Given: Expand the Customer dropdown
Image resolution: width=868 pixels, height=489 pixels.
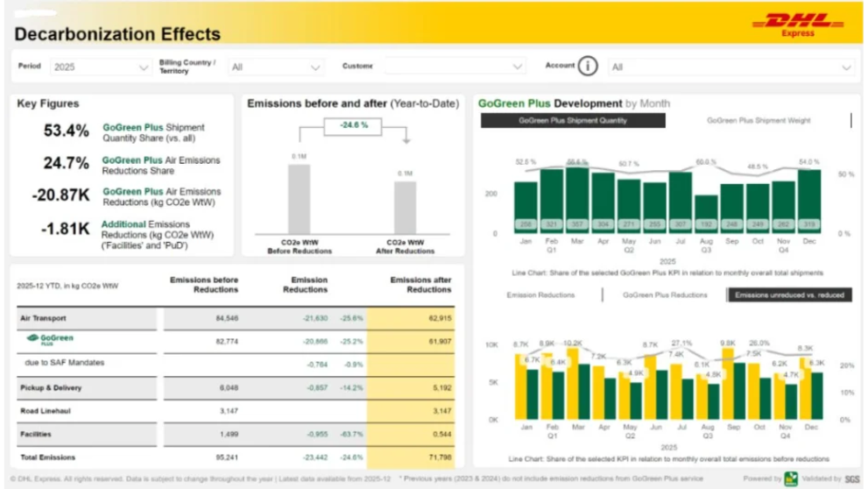Looking at the screenshot, I should (454, 67).
